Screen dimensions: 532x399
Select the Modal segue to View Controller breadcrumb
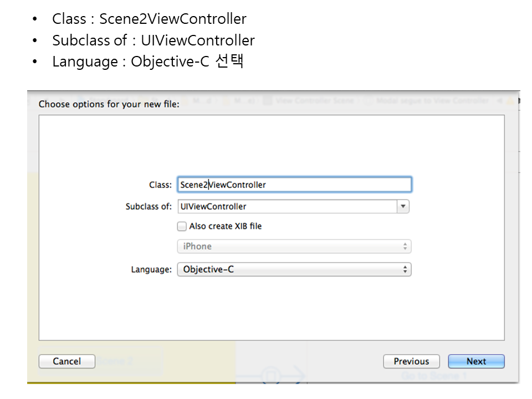click(432, 100)
